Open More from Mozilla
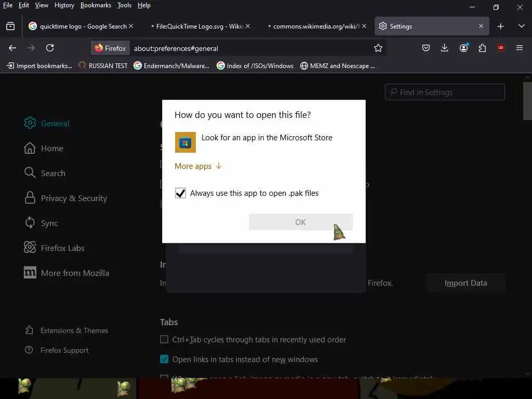The height and width of the screenshot is (399, 532). click(x=66, y=273)
